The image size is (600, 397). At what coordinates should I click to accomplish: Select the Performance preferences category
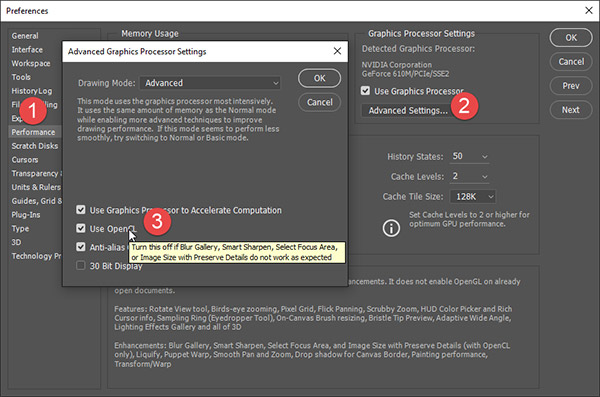coord(34,132)
